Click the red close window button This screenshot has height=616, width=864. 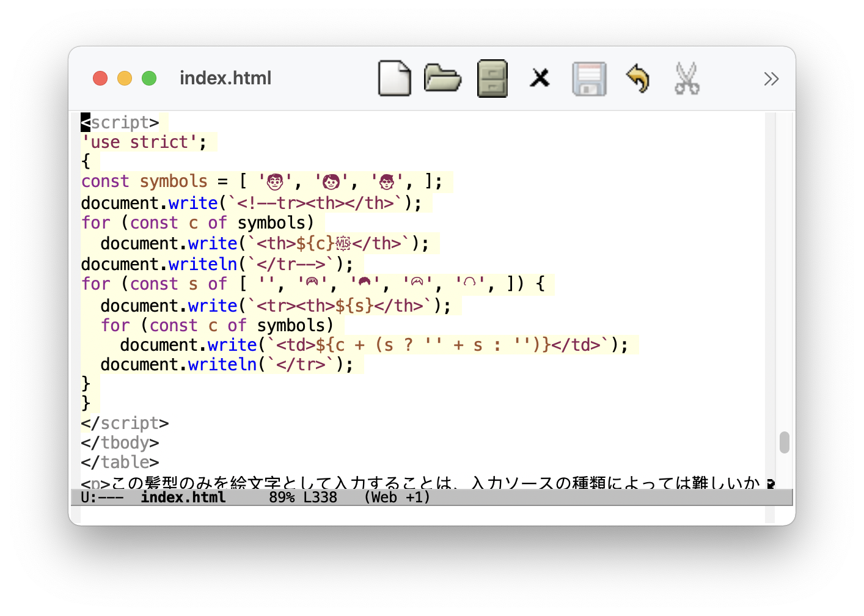pyautogui.click(x=100, y=78)
